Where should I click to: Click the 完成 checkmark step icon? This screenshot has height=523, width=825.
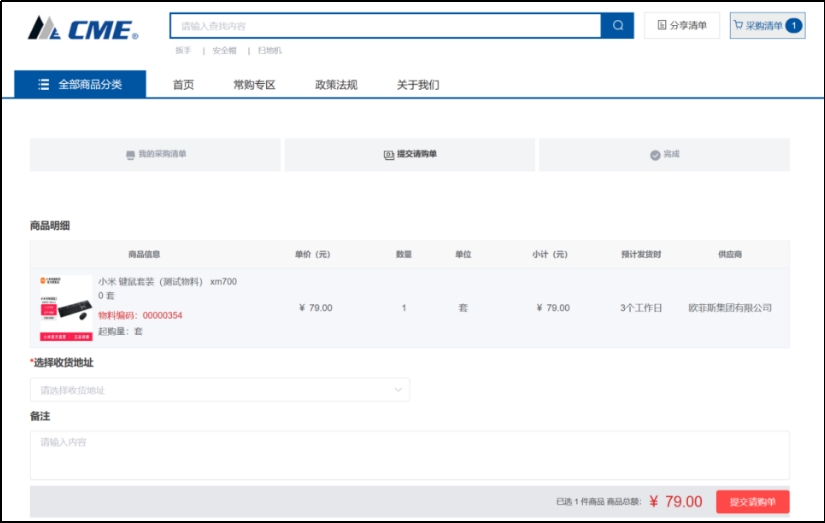tap(655, 155)
